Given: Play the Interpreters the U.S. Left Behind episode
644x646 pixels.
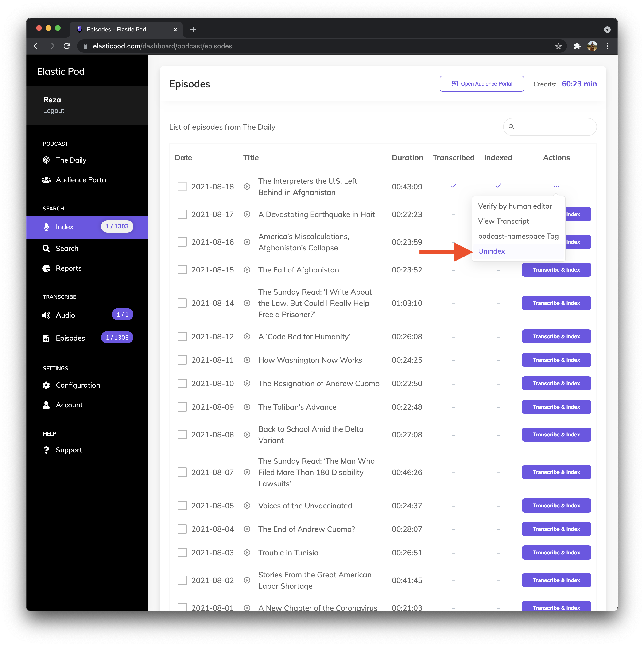Looking at the screenshot, I should pyautogui.click(x=247, y=187).
